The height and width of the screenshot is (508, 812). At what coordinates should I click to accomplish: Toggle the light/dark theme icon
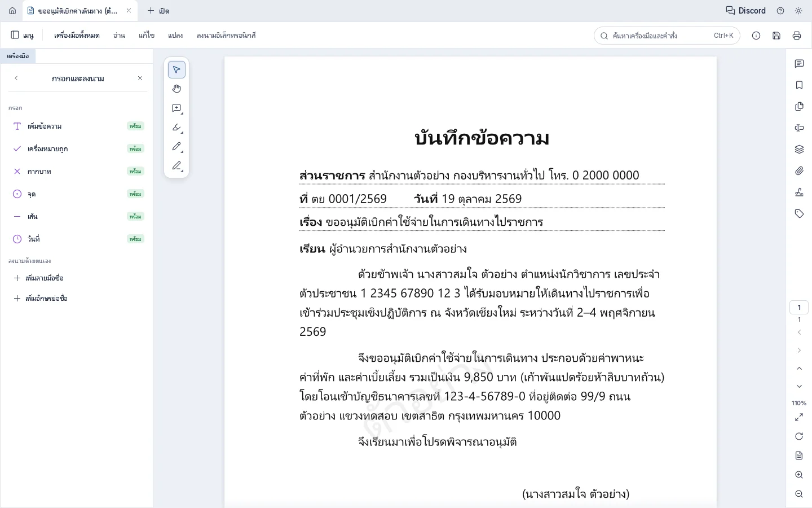(x=798, y=11)
